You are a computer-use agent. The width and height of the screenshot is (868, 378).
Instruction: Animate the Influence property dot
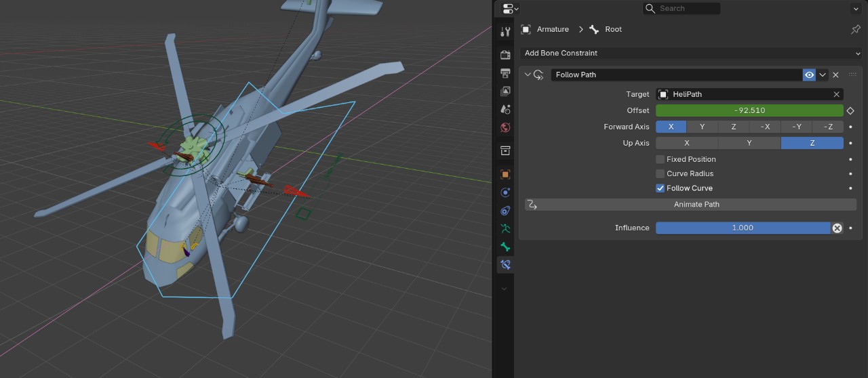850,228
